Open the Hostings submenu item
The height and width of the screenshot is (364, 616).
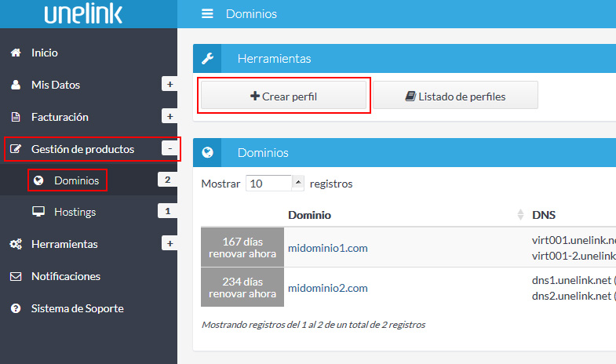[75, 212]
